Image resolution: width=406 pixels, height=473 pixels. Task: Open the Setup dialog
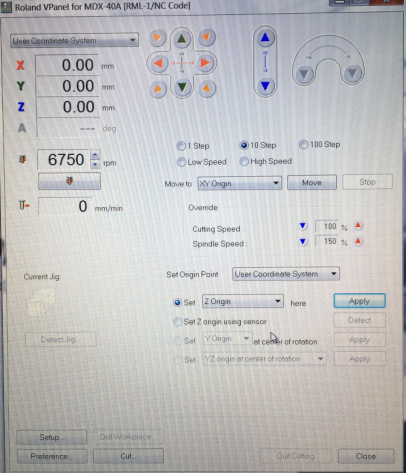52,437
